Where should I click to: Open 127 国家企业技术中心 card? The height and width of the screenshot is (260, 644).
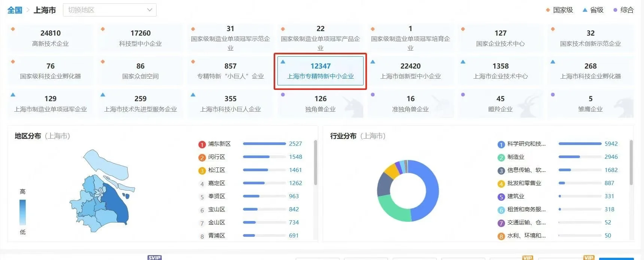pyautogui.click(x=501, y=38)
